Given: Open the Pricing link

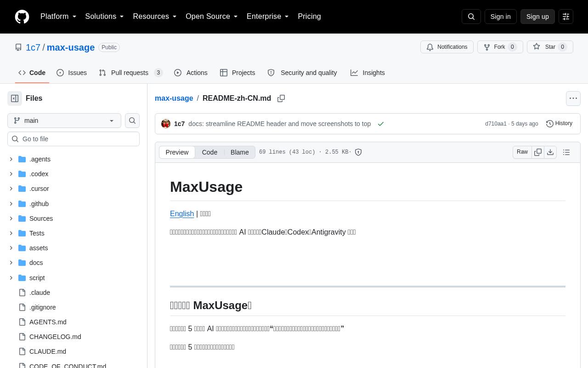Looking at the screenshot, I should pyautogui.click(x=309, y=17).
